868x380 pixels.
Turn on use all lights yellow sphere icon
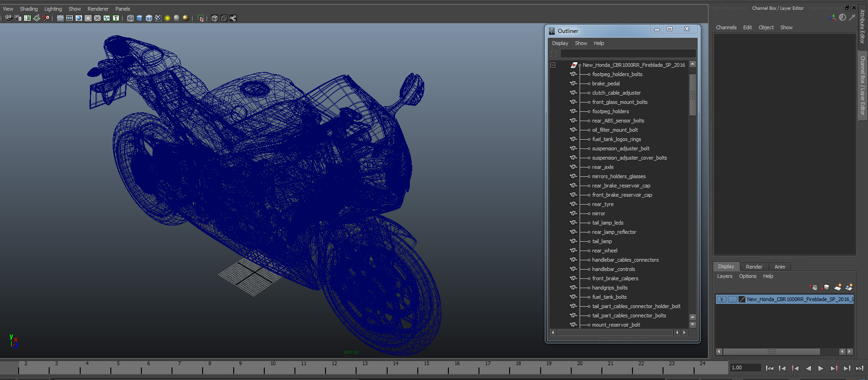(x=167, y=18)
